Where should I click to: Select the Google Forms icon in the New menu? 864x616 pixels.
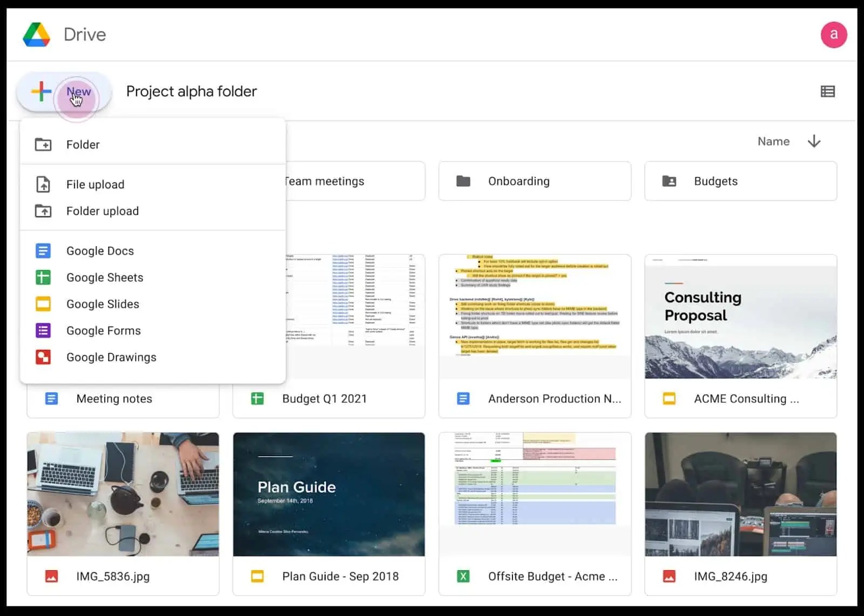(x=44, y=330)
